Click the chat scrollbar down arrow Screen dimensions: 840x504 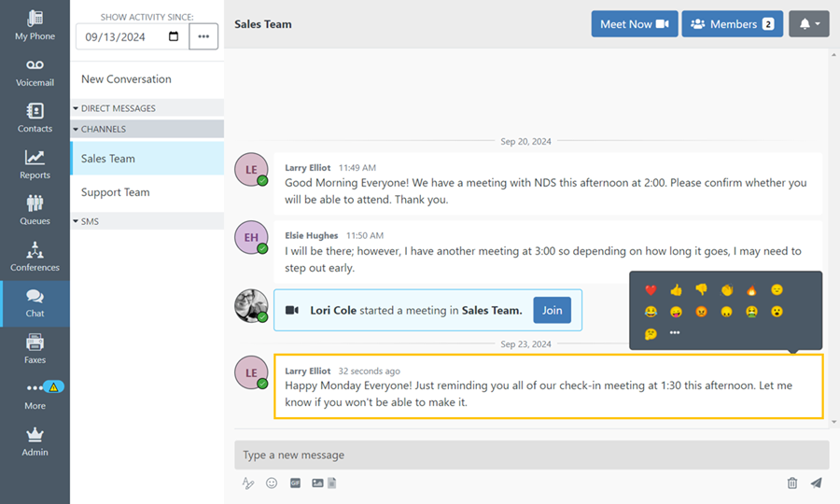tap(833, 422)
